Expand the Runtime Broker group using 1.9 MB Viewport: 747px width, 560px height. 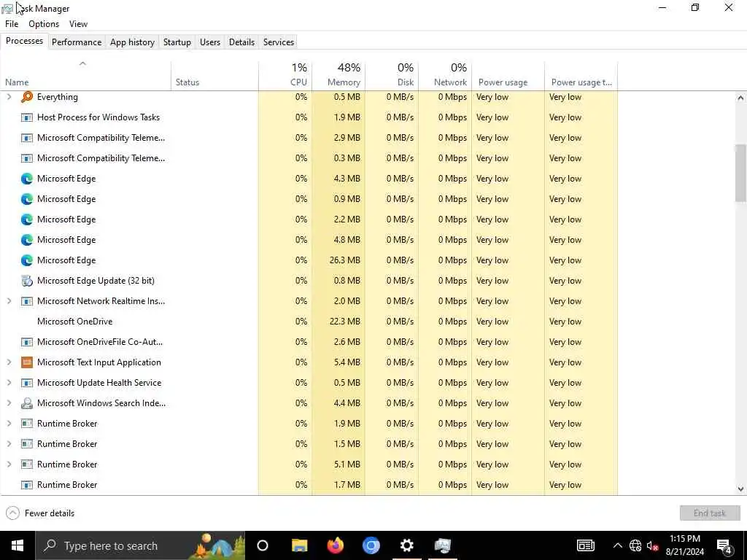9,424
